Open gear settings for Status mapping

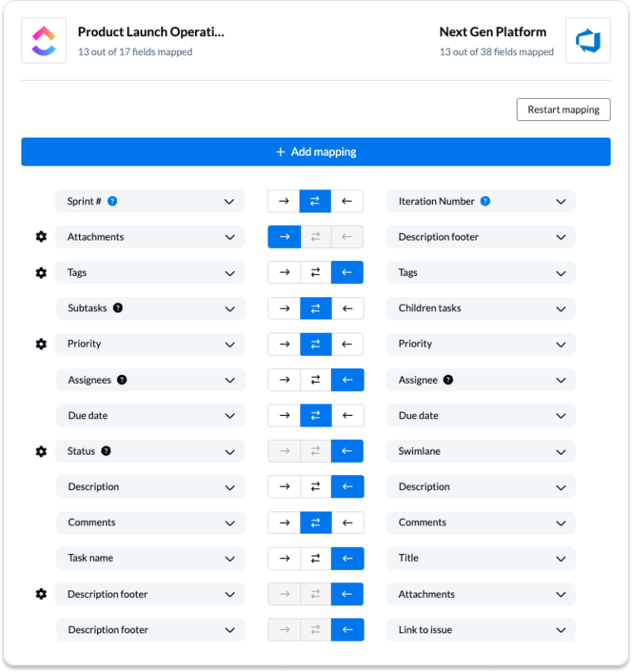41,451
